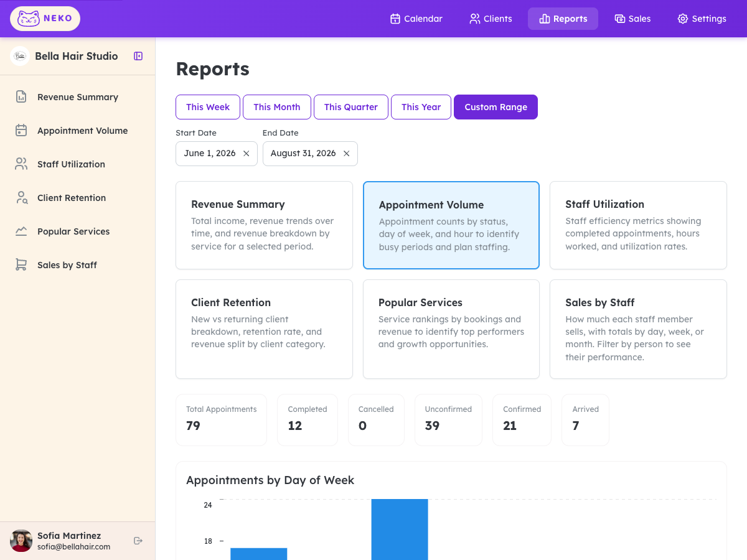Click the sofia@bellahair.com email text
The width and height of the screenshot is (747, 560).
73,547
